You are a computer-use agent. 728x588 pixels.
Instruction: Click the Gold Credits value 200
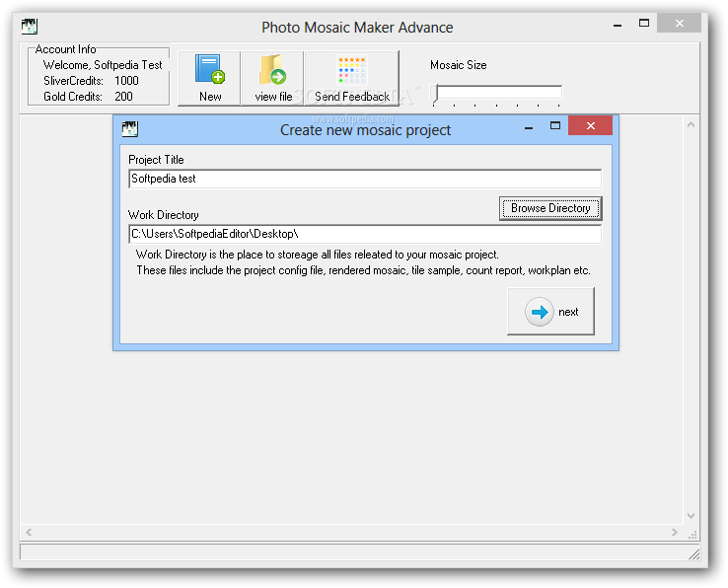(123, 97)
